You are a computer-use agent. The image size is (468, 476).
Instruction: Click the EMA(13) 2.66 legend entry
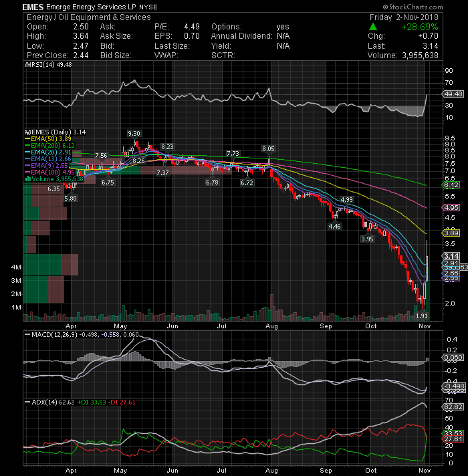(x=48, y=158)
